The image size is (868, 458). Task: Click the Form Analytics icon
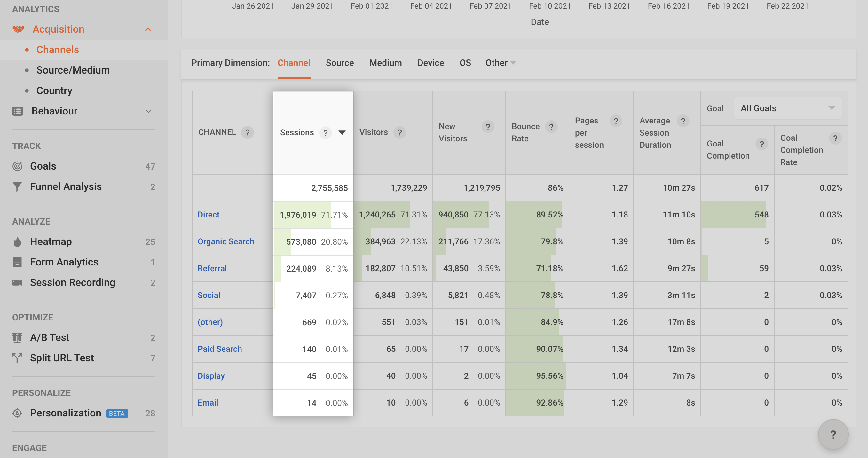(17, 262)
